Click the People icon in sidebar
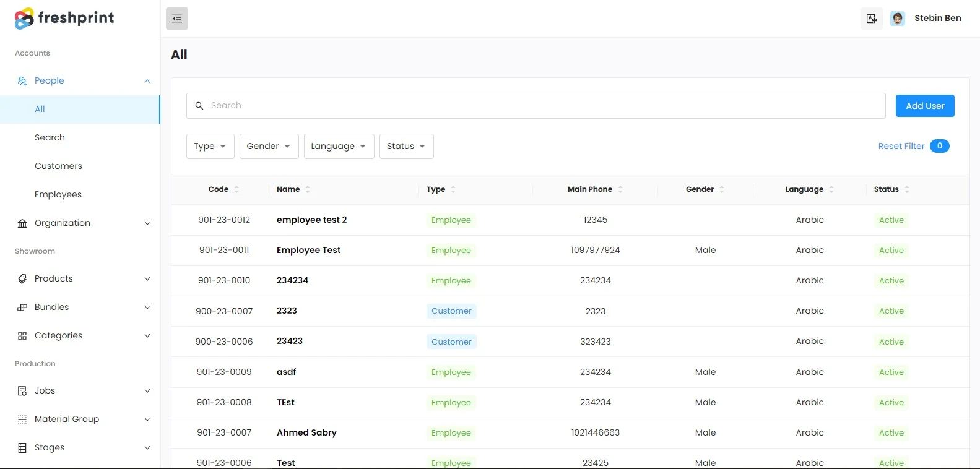This screenshot has height=469, width=980. (22, 81)
